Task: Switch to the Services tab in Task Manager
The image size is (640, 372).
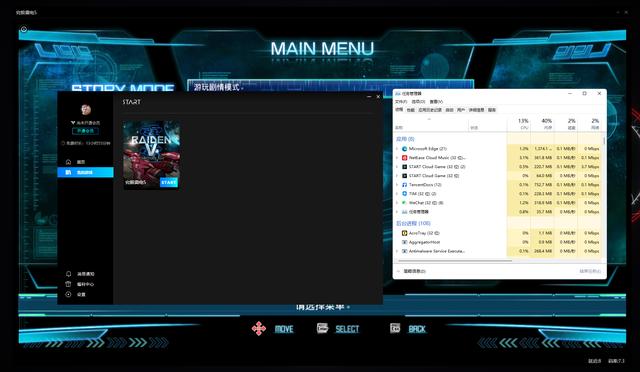Action: [492, 110]
